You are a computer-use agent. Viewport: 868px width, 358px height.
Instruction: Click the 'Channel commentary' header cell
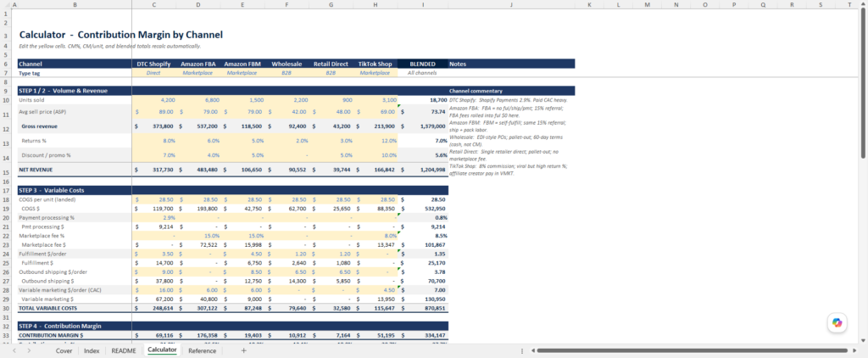511,91
